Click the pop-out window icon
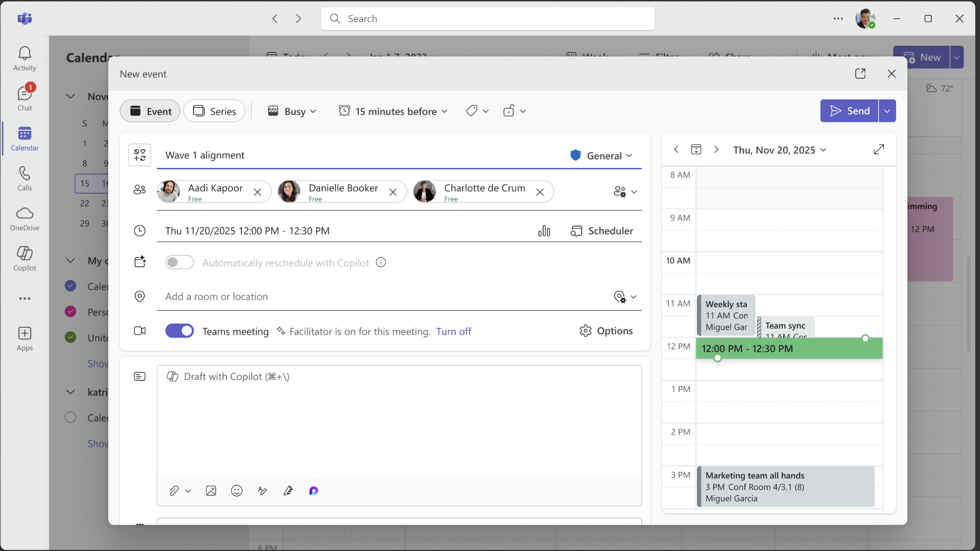 860,74
